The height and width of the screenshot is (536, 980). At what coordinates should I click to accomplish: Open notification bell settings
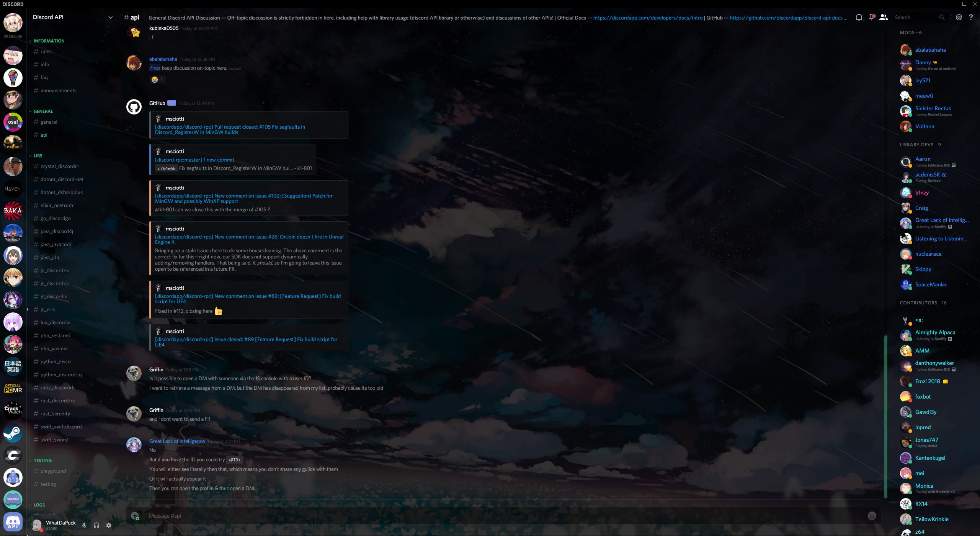coord(859,17)
